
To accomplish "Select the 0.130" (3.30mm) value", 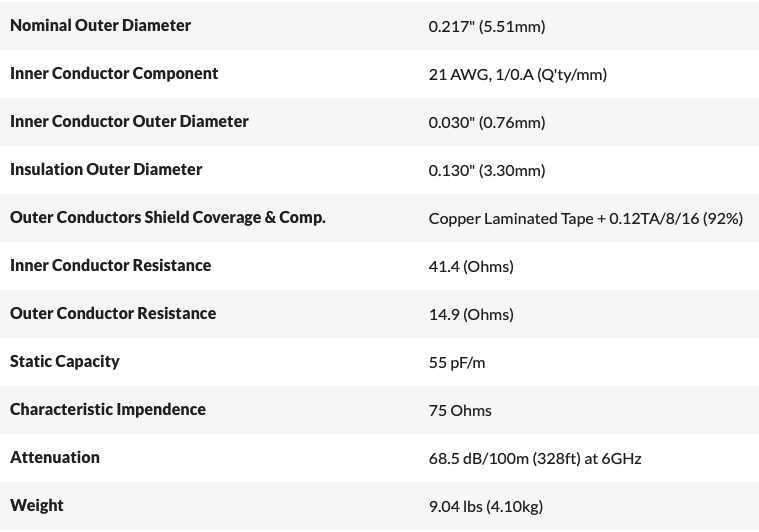I will pyautogui.click(x=487, y=170).
